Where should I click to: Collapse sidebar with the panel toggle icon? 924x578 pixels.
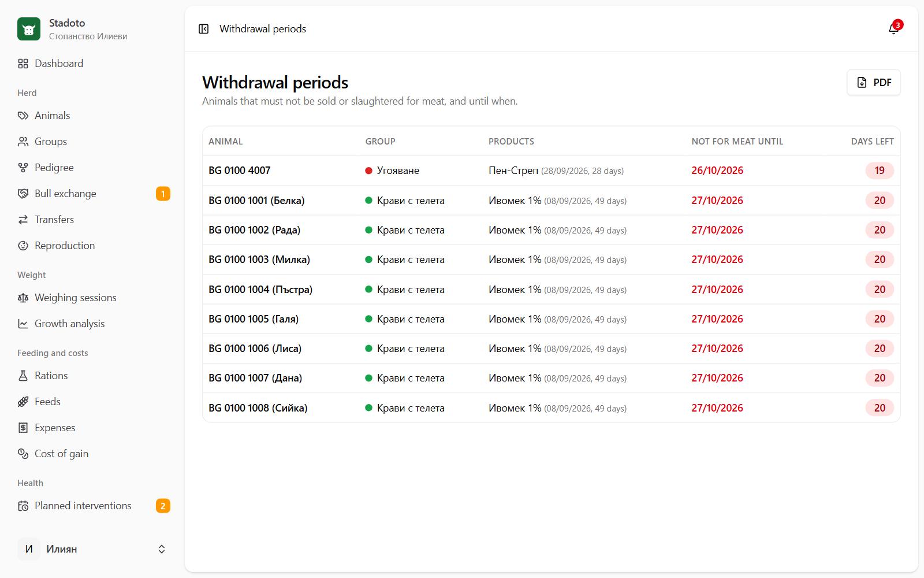point(203,29)
